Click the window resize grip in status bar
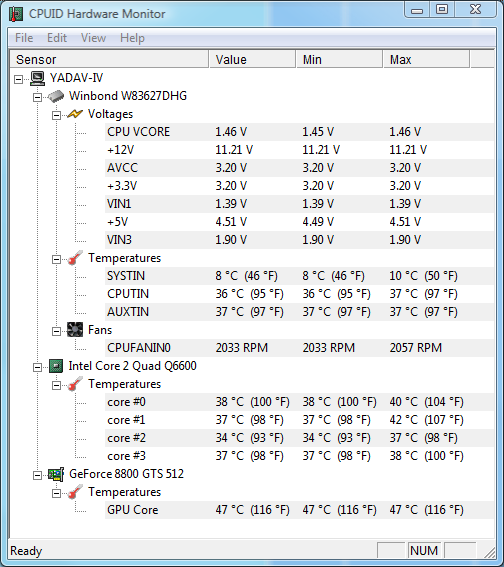The height and width of the screenshot is (567, 504). click(490, 553)
